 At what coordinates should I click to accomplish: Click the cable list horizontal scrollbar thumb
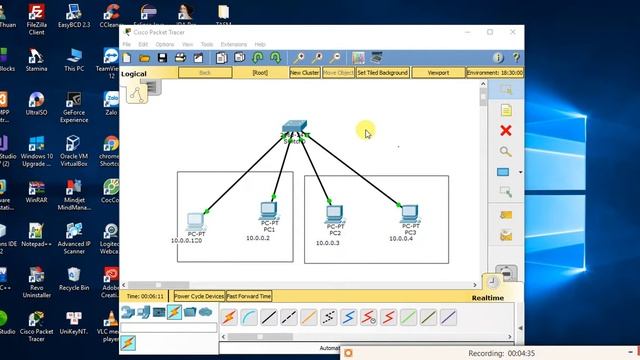[260, 337]
